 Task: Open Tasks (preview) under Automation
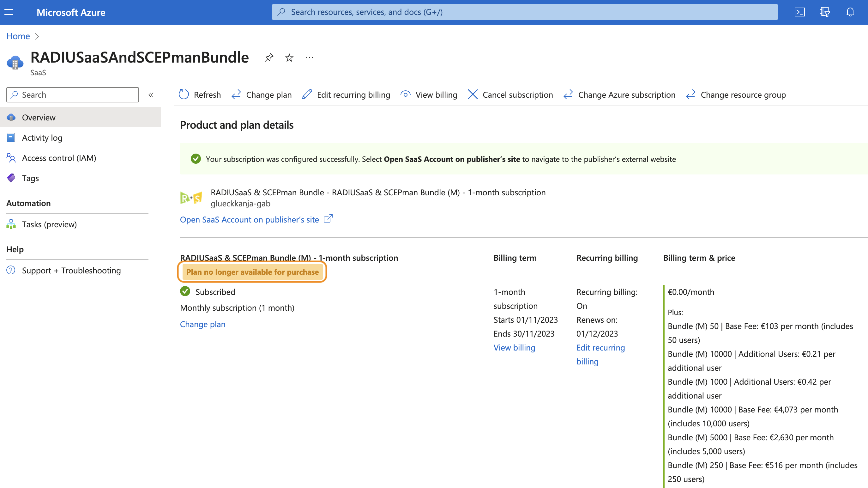(49, 224)
